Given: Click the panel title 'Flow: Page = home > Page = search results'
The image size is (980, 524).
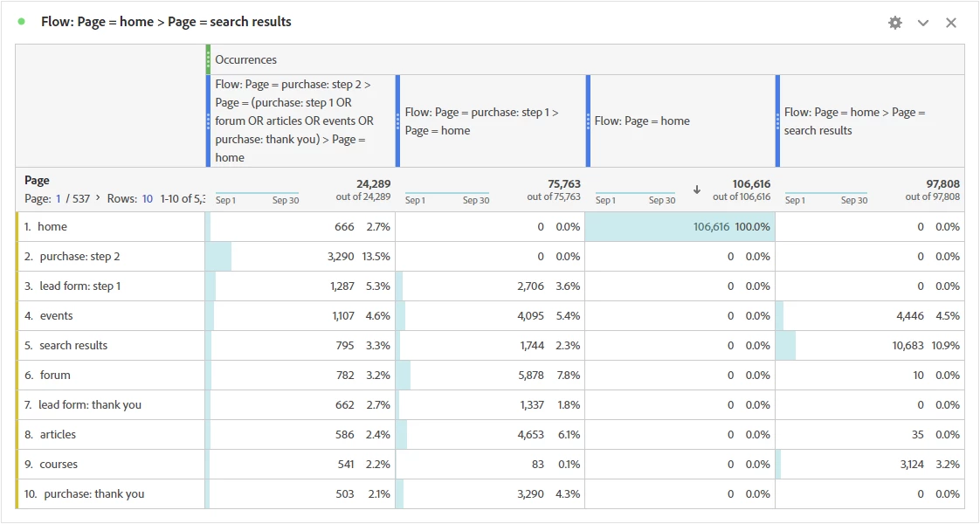Looking at the screenshot, I should coord(166,22).
